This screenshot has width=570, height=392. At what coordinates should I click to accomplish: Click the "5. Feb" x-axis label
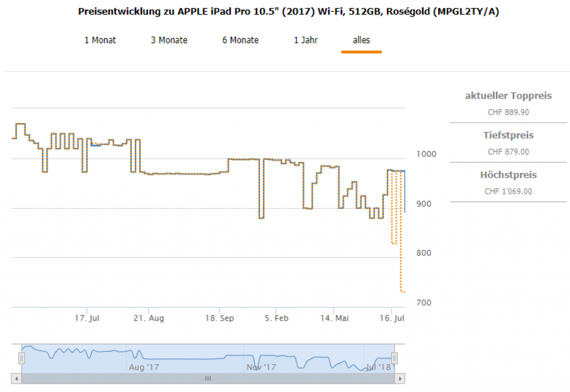pyautogui.click(x=277, y=318)
